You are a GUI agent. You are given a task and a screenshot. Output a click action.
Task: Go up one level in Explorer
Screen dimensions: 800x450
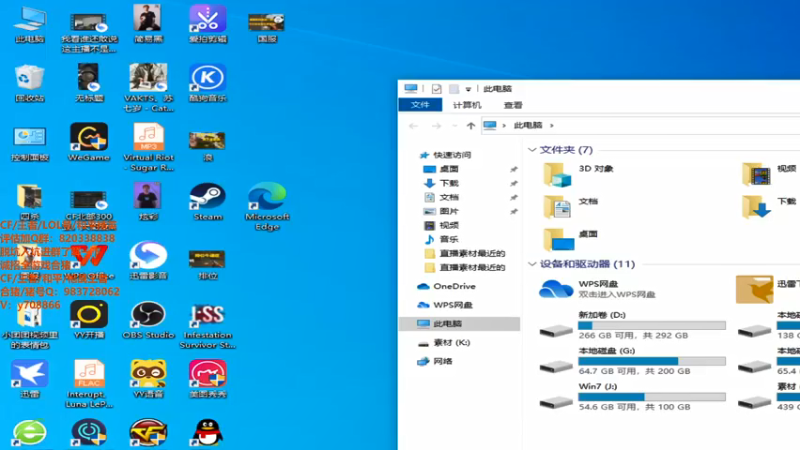pyautogui.click(x=470, y=126)
